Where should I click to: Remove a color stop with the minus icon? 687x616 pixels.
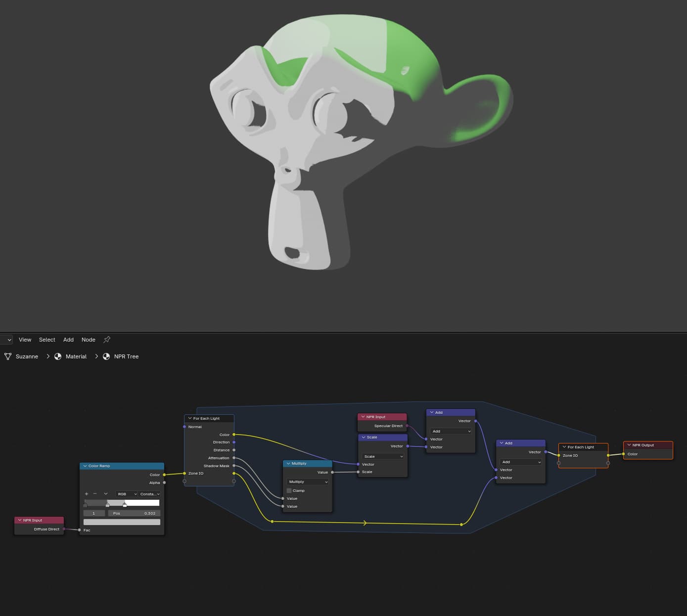tap(95, 494)
